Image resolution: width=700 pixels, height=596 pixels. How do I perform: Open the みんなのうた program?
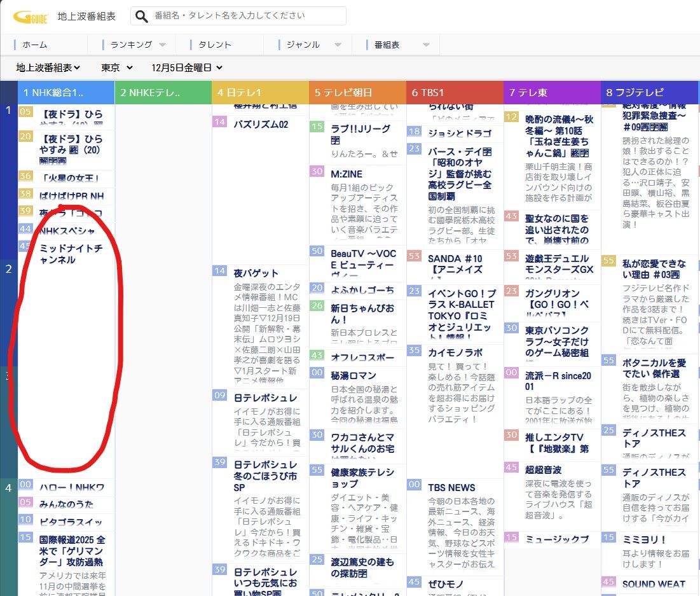pos(67,504)
